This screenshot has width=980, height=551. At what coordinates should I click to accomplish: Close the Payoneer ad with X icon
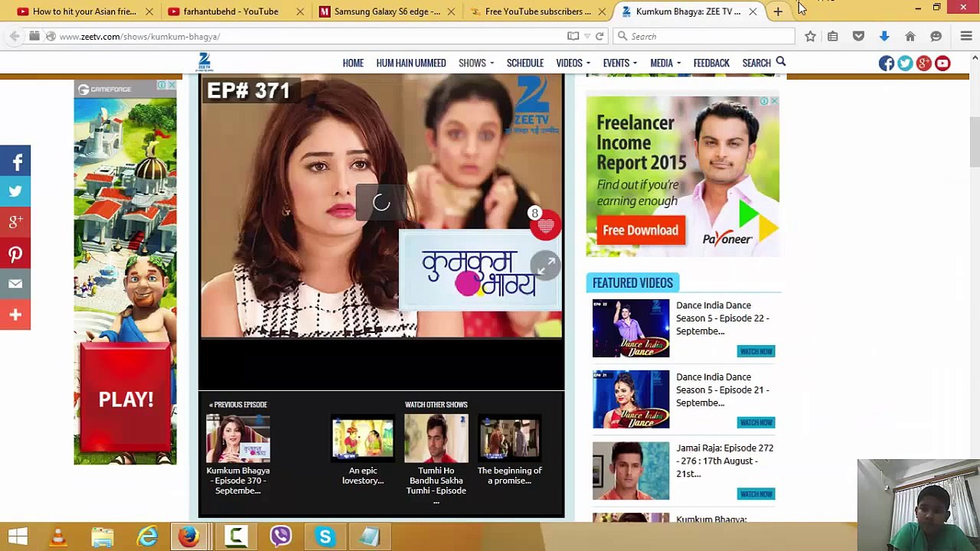[x=774, y=101]
